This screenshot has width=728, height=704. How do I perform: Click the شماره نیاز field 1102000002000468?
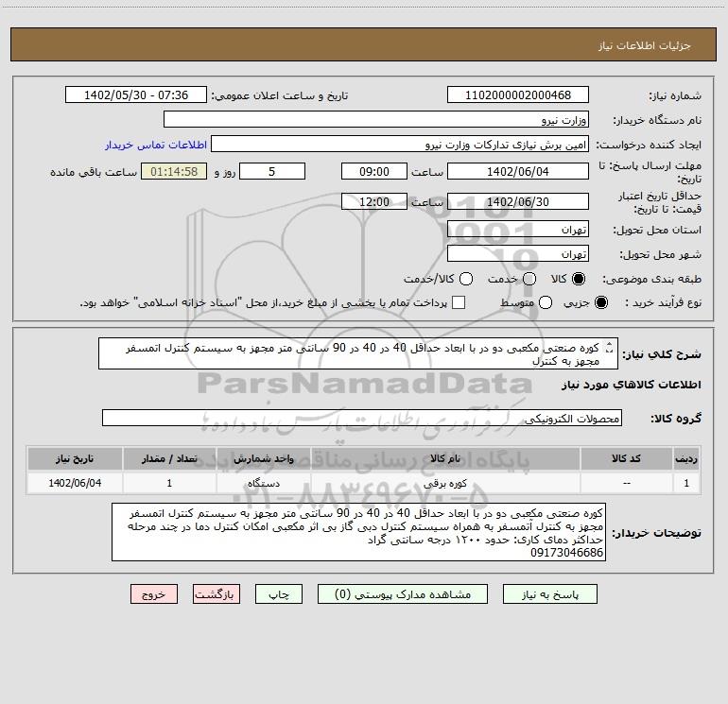coord(518,94)
